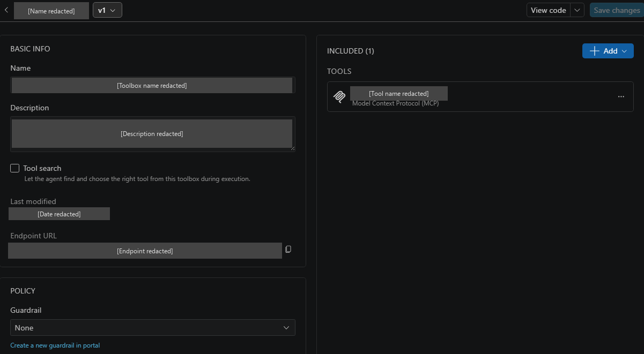Open the v1 version dropdown

point(107,10)
